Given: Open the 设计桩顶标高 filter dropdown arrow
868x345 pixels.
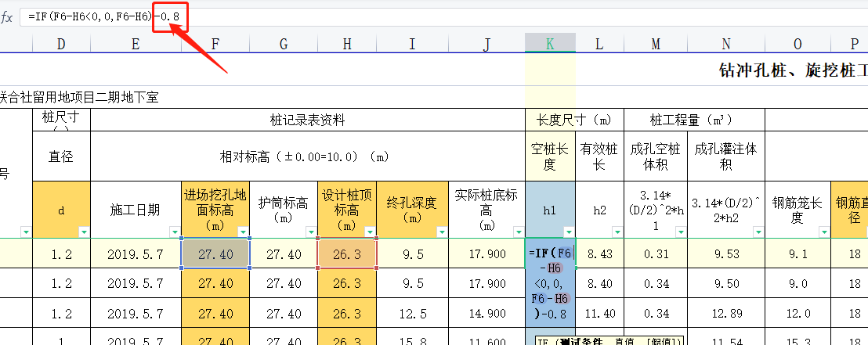Looking at the screenshot, I should [x=370, y=232].
